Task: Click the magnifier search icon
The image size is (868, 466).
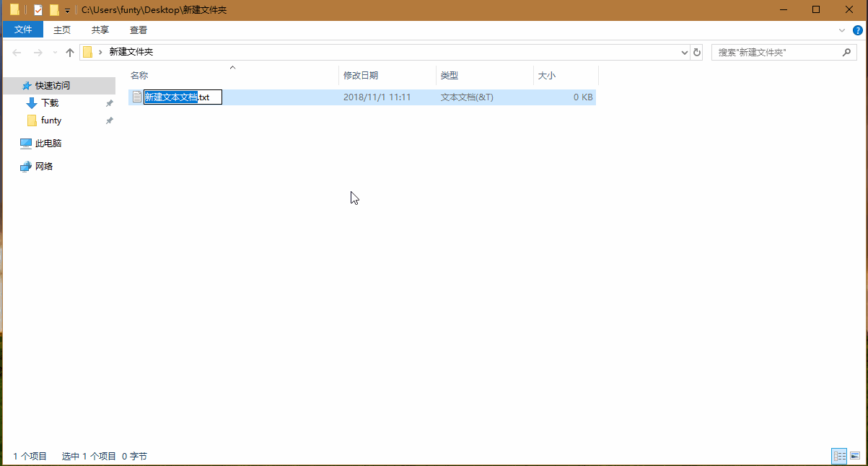Action: pos(846,52)
